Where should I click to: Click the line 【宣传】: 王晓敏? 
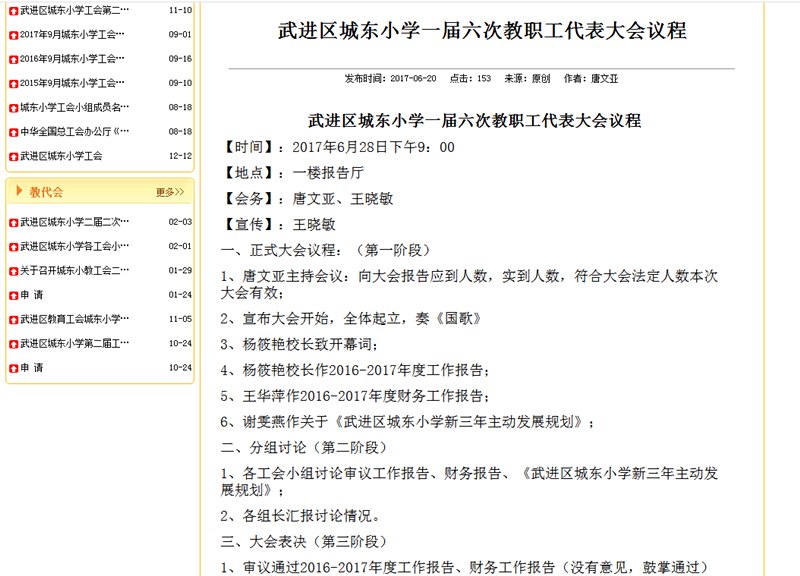(x=278, y=224)
